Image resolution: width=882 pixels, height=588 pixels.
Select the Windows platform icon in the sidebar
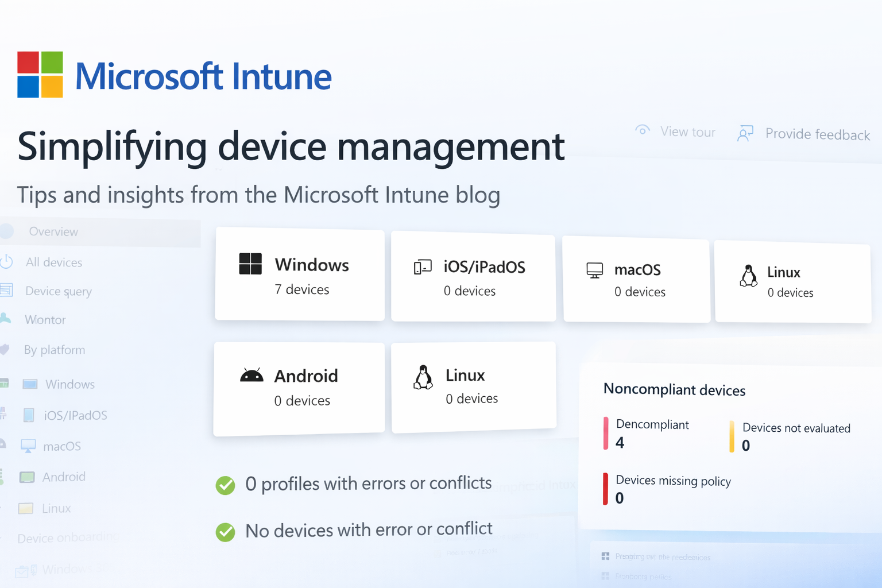pos(30,384)
